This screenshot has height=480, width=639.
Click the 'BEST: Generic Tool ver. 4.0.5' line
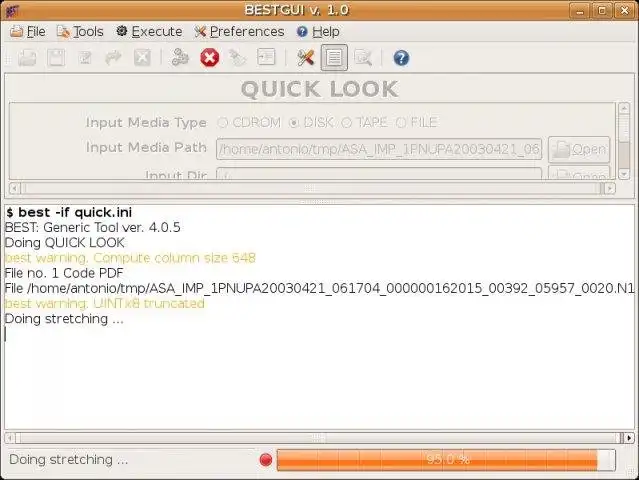pos(93,228)
